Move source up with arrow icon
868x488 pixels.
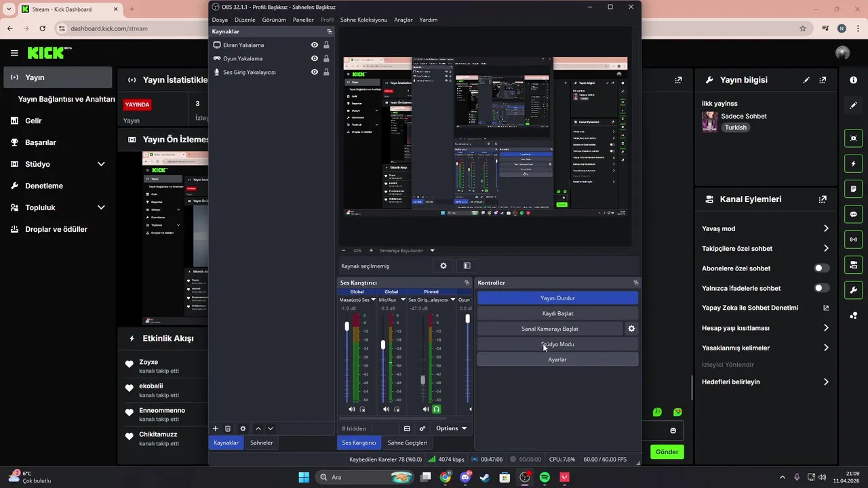(258, 428)
